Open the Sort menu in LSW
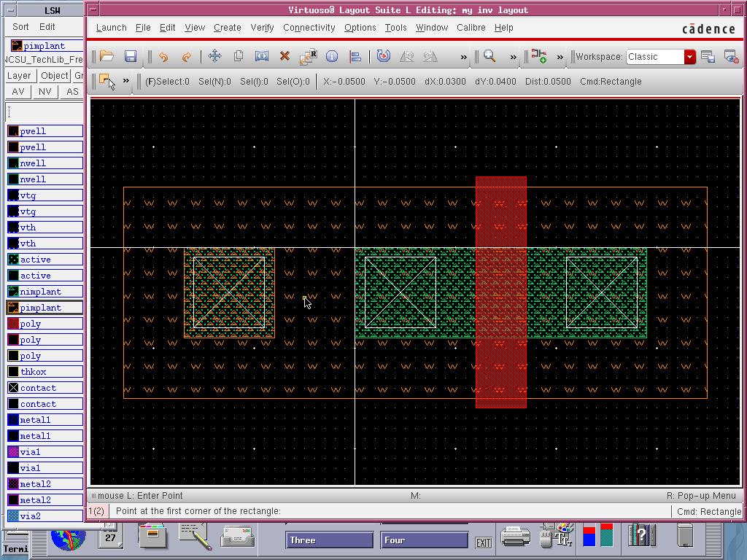The image size is (747, 560). [x=20, y=27]
